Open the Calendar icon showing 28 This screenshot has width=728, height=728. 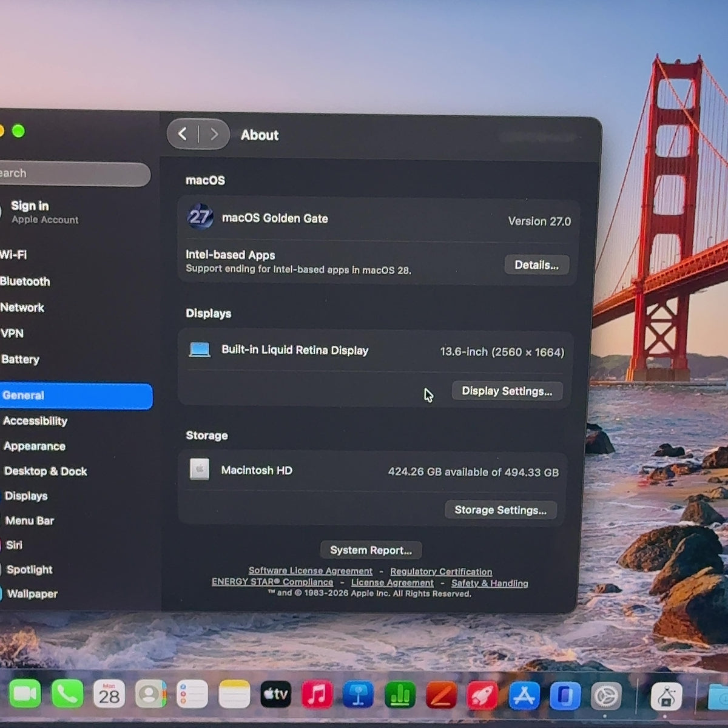click(x=109, y=695)
